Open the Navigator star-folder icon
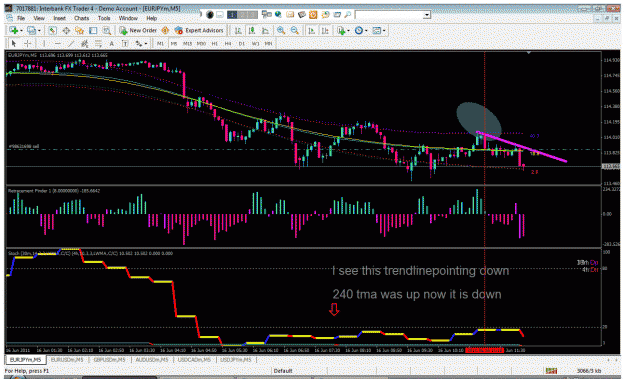This screenshot has height=379, width=625. coord(79,30)
